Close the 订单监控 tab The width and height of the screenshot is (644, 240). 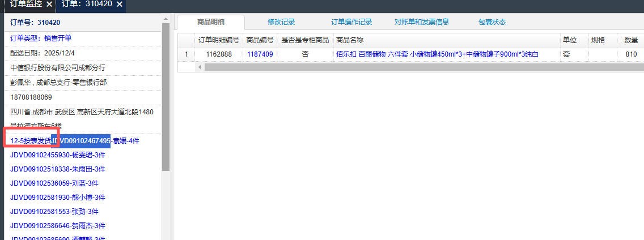click(49, 5)
